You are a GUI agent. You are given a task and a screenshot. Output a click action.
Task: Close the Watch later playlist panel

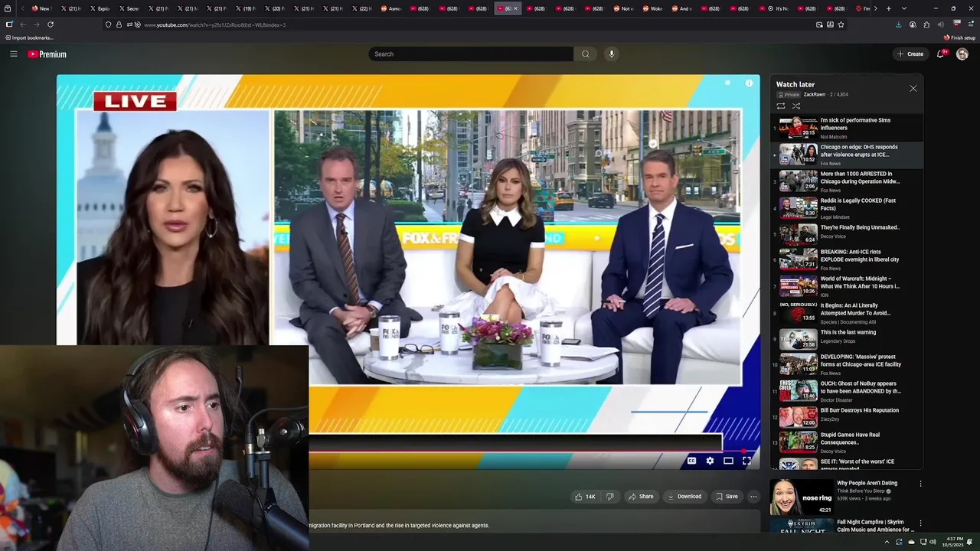(913, 89)
